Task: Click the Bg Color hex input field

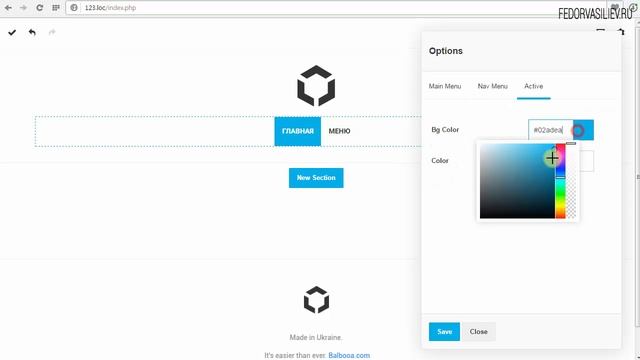Action: click(551, 130)
